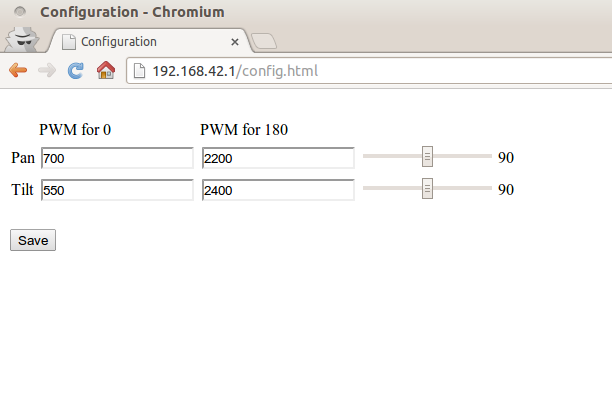This screenshot has height=404, width=612.
Task: Go back to the previous page
Action: point(18,71)
